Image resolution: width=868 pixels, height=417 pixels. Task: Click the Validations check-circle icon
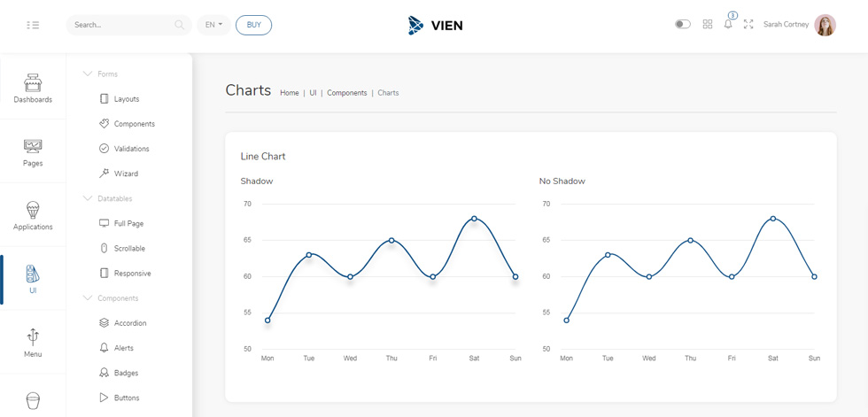pyautogui.click(x=104, y=149)
